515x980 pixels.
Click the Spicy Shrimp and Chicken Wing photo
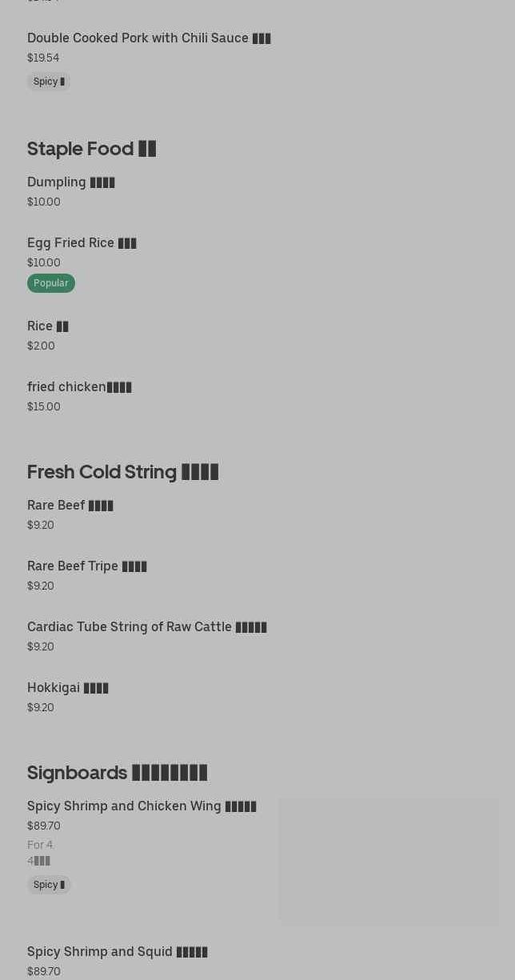(x=389, y=861)
